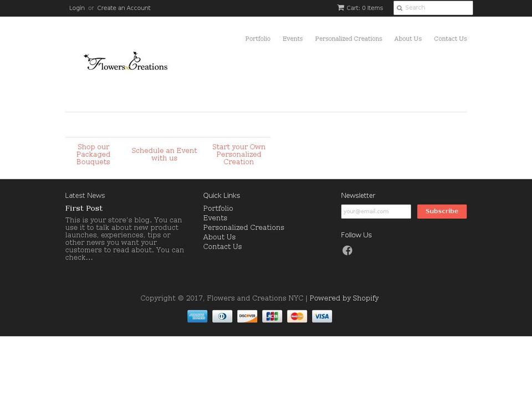This screenshot has width=532, height=399.
Task: Click the Diners Club card icon
Action: pos(222,316)
